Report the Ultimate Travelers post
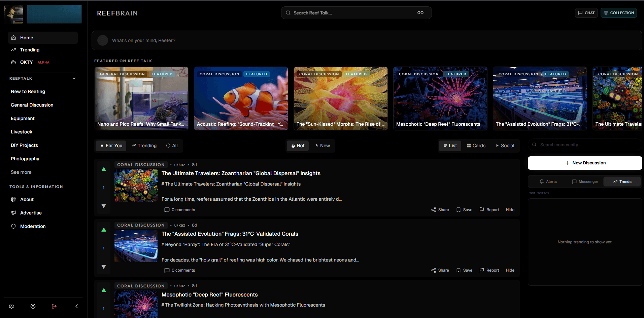 click(x=489, y=210)
